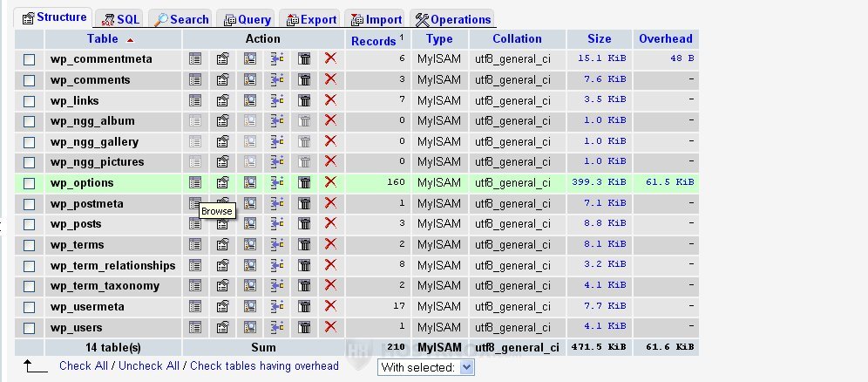
Task: Drop the wp_terms table
Action: pos(330,244)
